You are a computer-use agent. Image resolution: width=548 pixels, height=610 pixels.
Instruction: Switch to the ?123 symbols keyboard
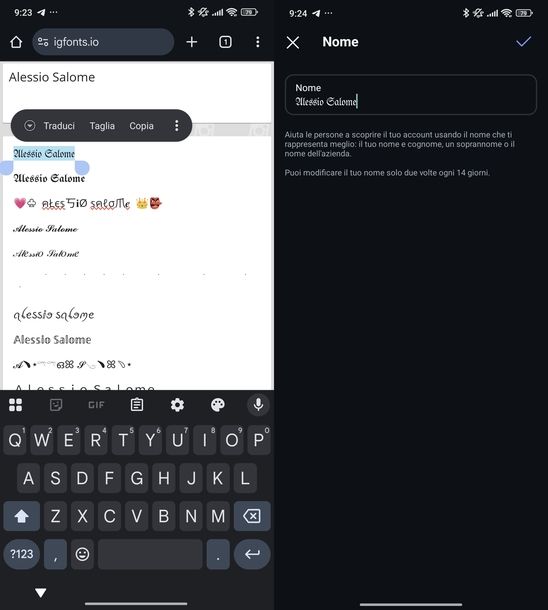tap(22, 554)
